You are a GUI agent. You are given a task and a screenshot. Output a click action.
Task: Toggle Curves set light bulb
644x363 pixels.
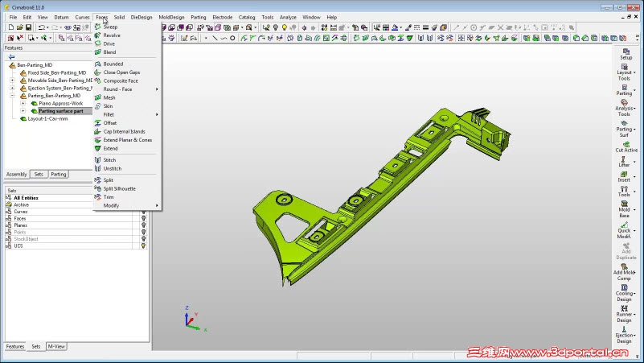pyautogui.click(x=143, y=212)
